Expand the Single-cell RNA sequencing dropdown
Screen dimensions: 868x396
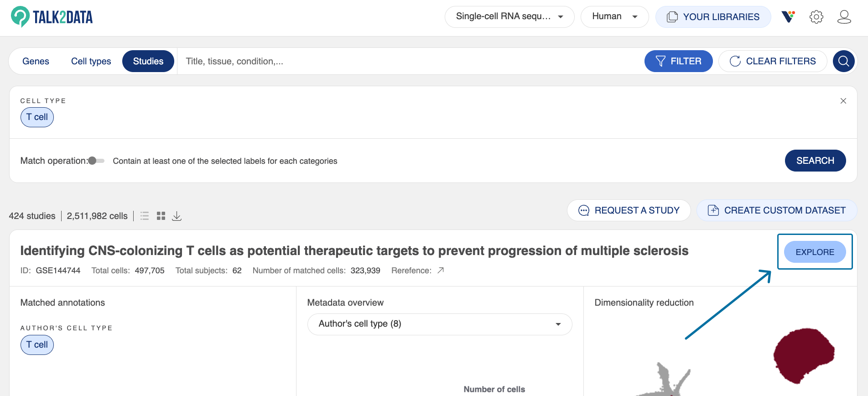[509, 17]
